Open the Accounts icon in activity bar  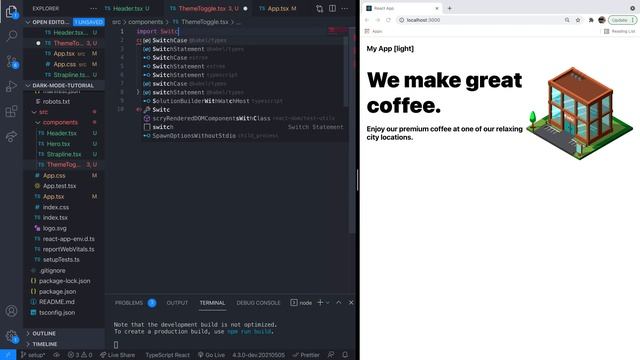tap(11, 311)
